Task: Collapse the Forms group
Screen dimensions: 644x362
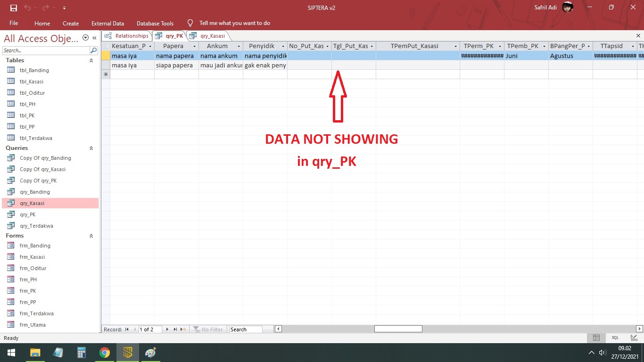Action: coord(91,236)
